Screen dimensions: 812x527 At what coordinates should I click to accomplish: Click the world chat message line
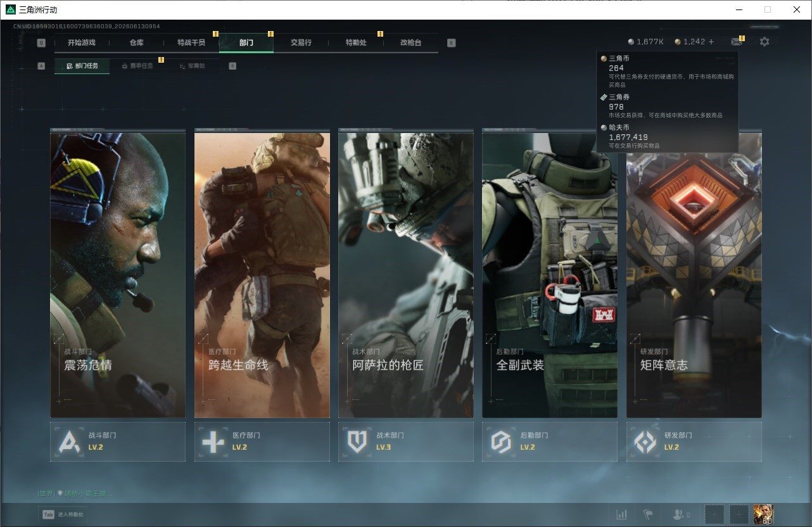pos(75,493)
